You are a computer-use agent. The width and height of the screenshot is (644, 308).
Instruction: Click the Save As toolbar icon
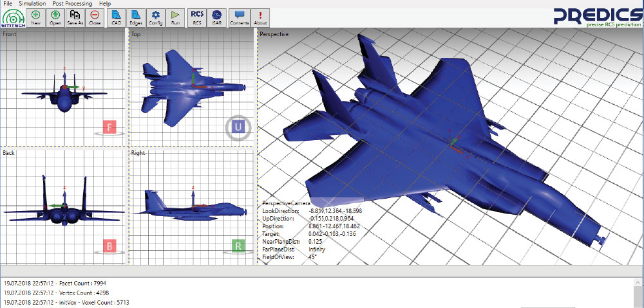75,16
